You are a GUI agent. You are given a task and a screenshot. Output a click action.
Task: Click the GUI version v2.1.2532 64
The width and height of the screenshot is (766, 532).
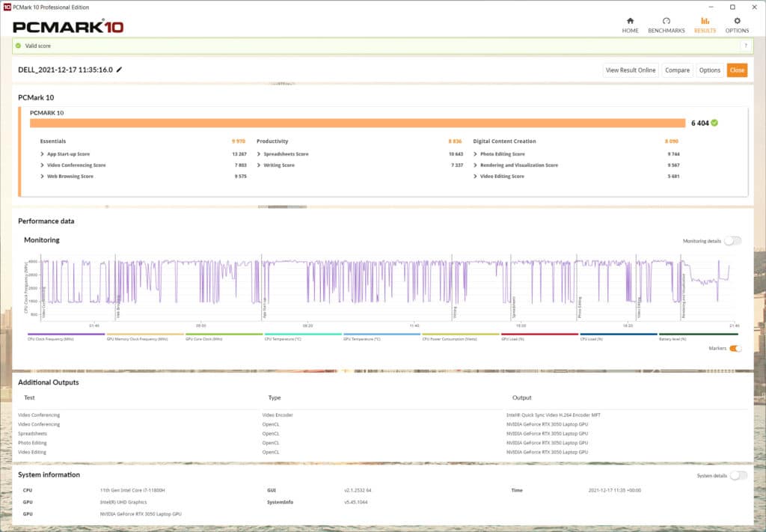click(x=358, y=490)
